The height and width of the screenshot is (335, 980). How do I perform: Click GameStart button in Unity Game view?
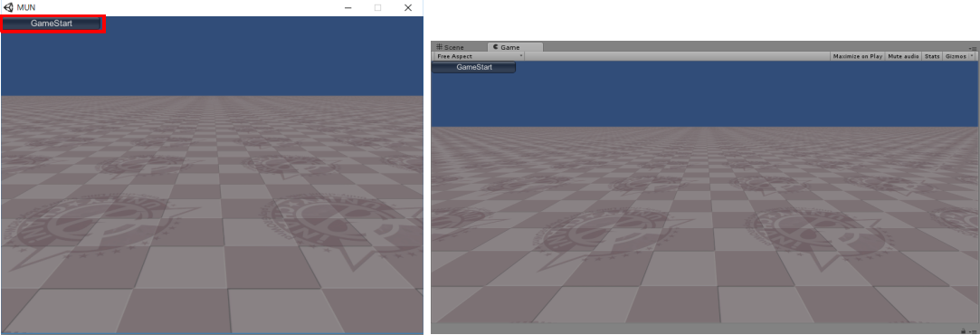click(474, 67)
